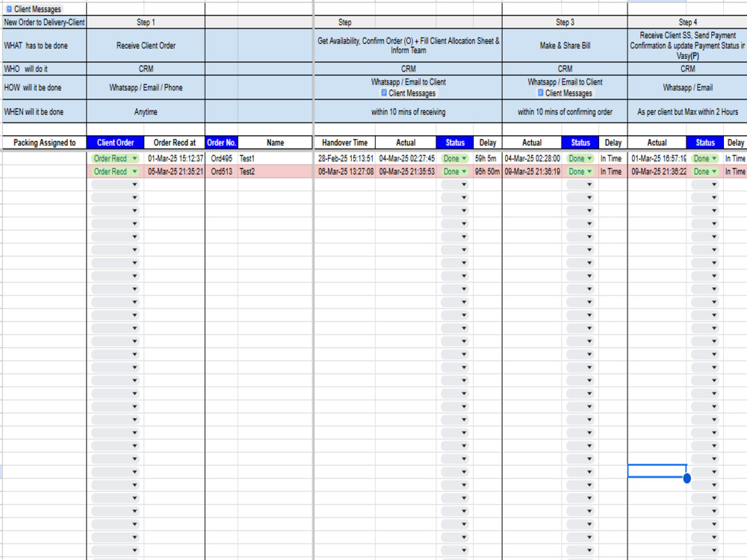Select the Name column header cell
Screen dimensions: 747x560
coord(276,143)
